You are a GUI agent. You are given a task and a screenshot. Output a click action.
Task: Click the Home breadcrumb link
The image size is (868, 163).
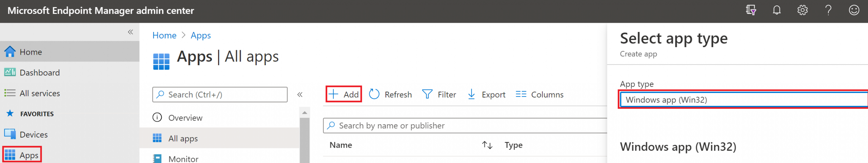click(x=164, y=35)
